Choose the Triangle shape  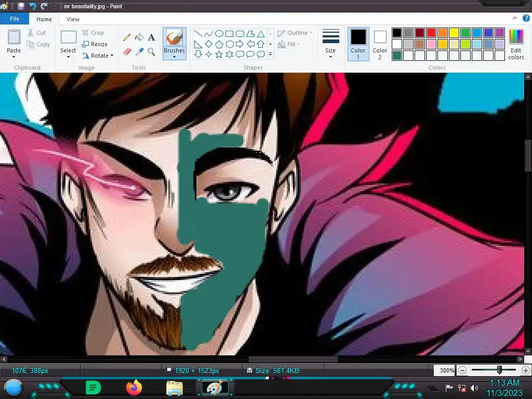pyautogui.click(x=261, y=34)
